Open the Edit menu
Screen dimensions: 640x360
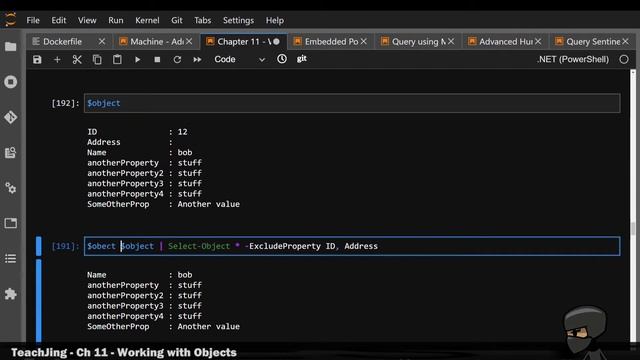58,20
